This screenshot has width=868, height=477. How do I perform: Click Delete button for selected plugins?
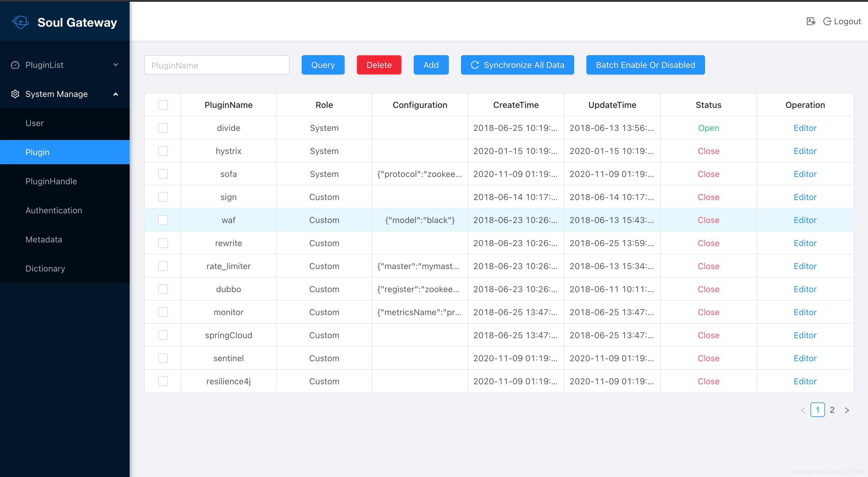tap(379, 65)
